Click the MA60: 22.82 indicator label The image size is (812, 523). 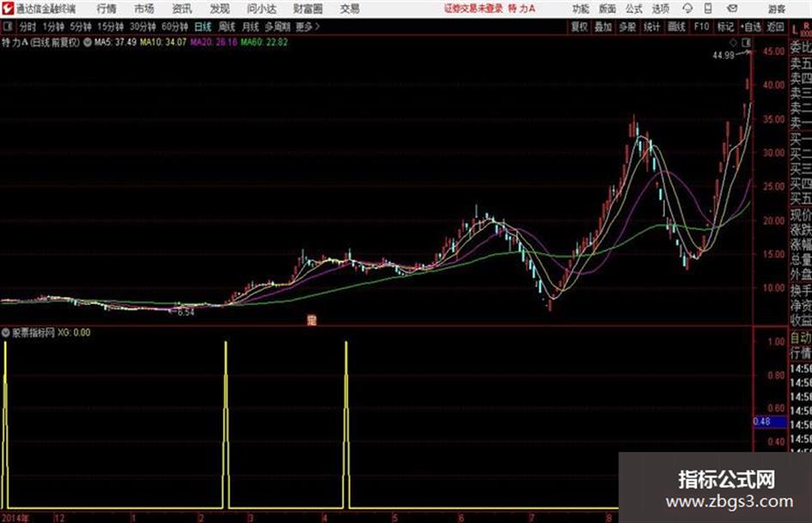pos(264,42)
